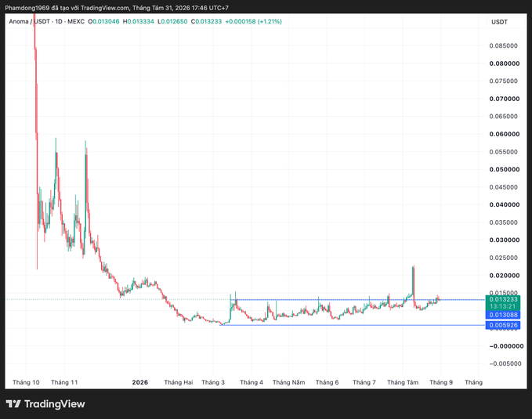The image size is (532, 419).
Task: Click the close value C0.013233
Action: click(x=206, y=21)
